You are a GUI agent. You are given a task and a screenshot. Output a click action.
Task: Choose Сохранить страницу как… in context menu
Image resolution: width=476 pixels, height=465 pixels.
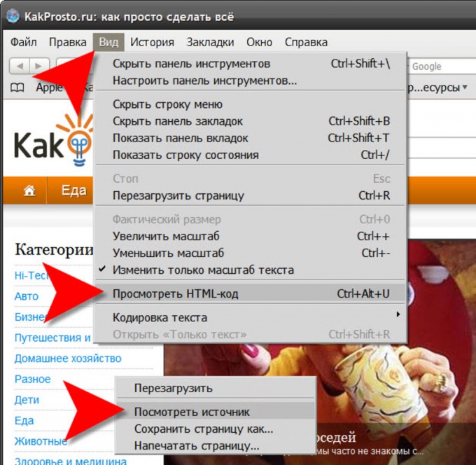(x=216, y=429)
